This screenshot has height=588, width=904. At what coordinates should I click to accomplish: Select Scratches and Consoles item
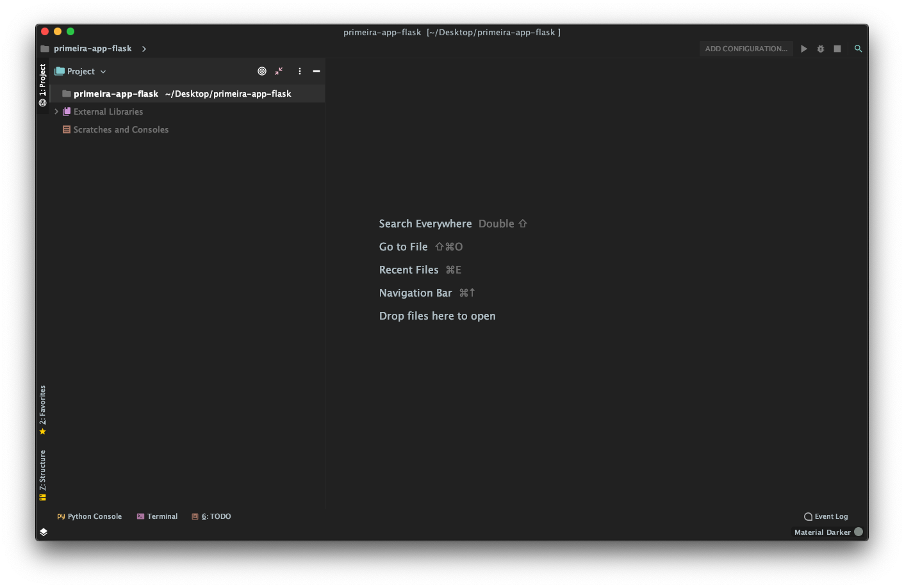coord(121,129)
